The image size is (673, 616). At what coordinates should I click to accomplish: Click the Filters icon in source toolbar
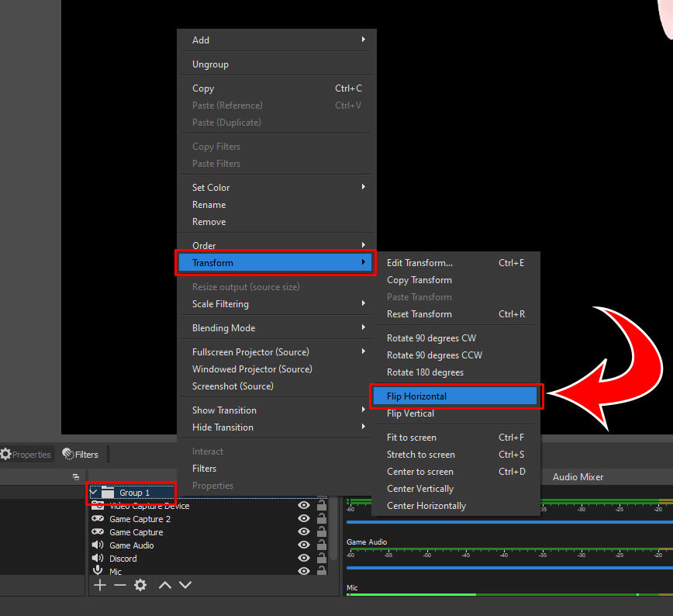pos(81,454)
